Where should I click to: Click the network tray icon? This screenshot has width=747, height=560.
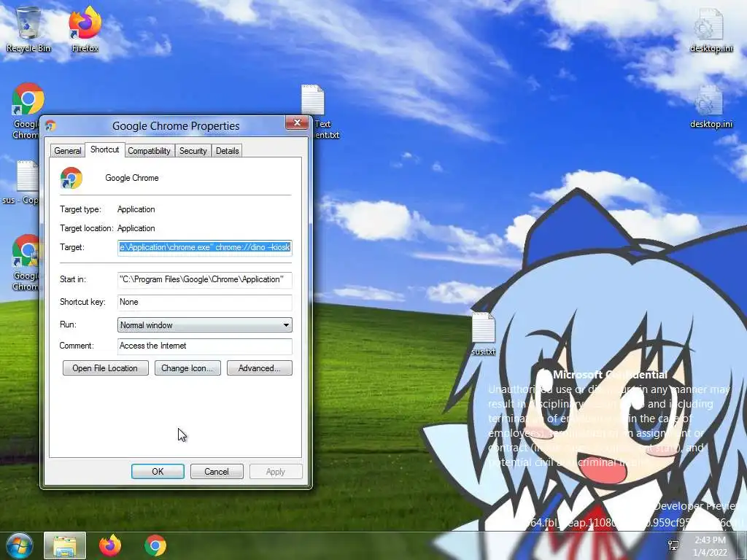tap(673, 545)
